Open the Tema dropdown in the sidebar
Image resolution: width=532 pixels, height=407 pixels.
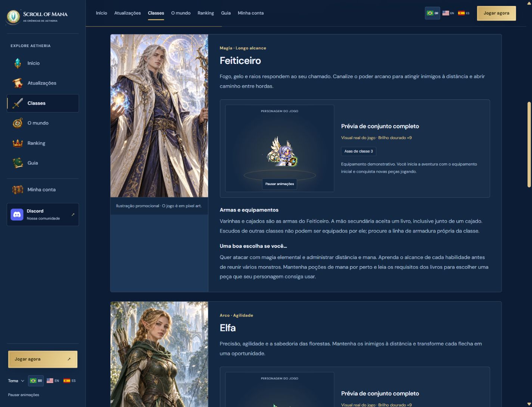pos(16,381)
